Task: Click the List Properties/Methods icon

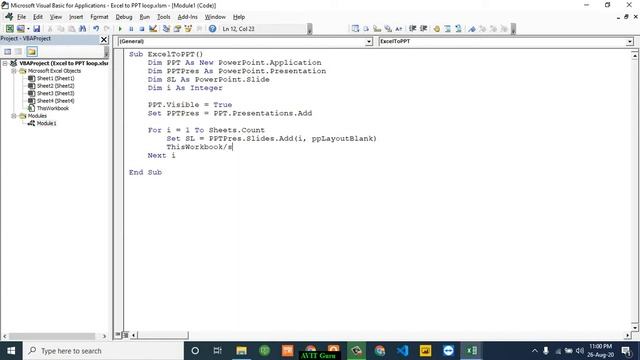Action: coord(355,29)
